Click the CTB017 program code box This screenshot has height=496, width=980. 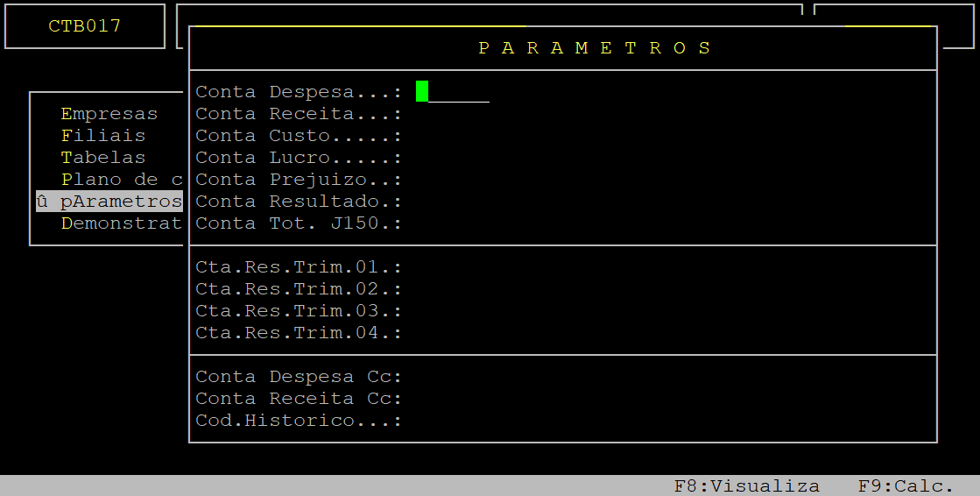[x=85, y=26]
